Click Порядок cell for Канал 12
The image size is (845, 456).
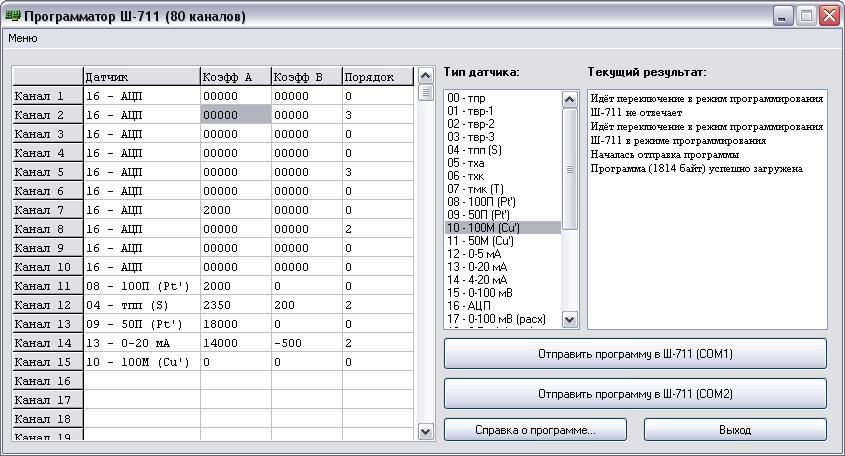pyautogui.click(x=376, y=305)
